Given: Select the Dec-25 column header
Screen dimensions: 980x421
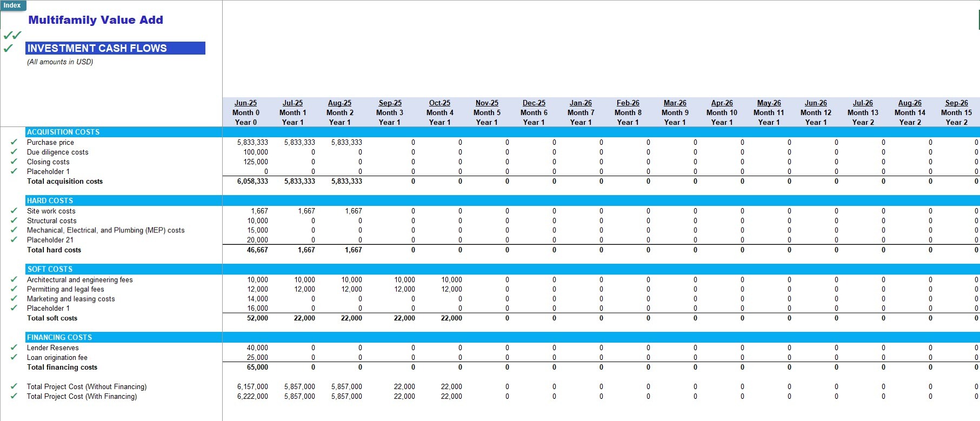Looking at the screenshot, I should 534,103.
